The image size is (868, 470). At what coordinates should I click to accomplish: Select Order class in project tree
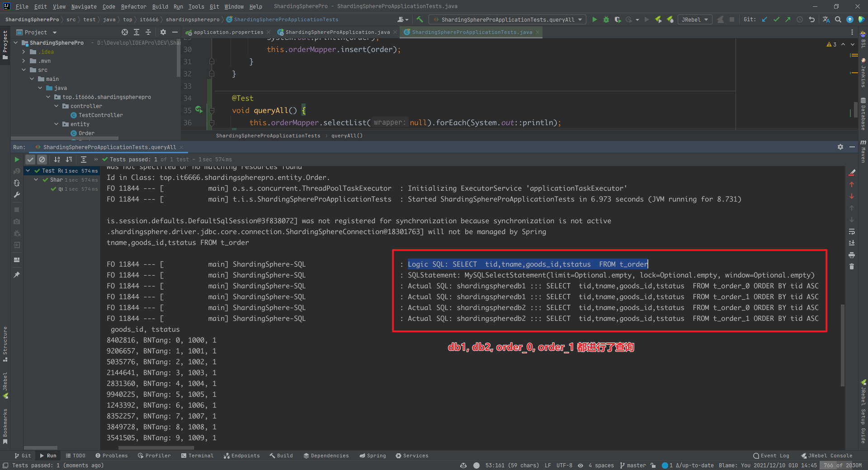pyautogui.click(x=82, y=133)
